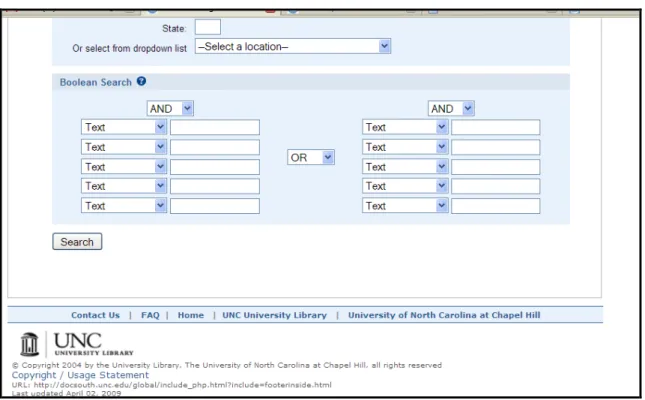
Task: Click the Search button
Action: pos(77,242)
